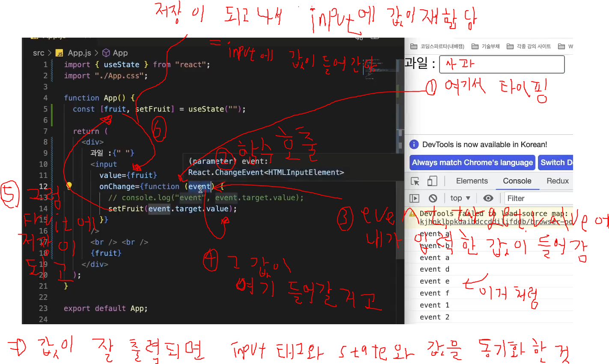Screen dimensions: 609x364
Task: Click the 'return (' statement on line 7
Action: (90, 131)
